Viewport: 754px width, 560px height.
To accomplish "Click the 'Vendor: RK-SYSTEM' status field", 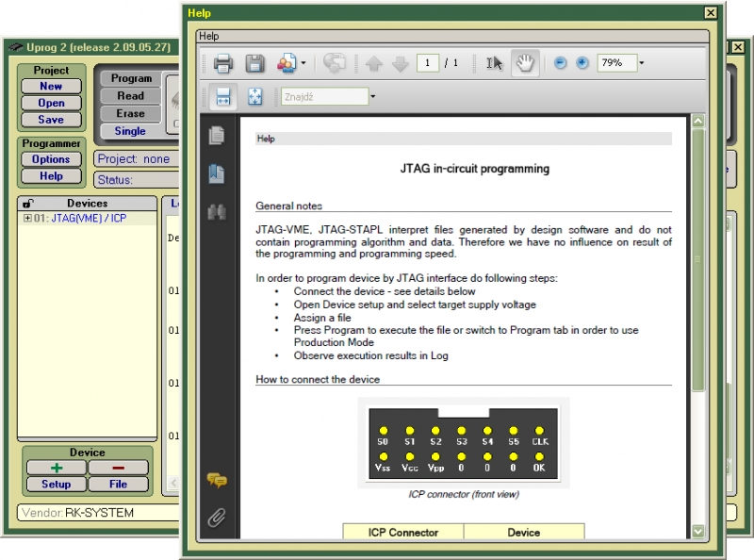I will (x=98, y=513).
